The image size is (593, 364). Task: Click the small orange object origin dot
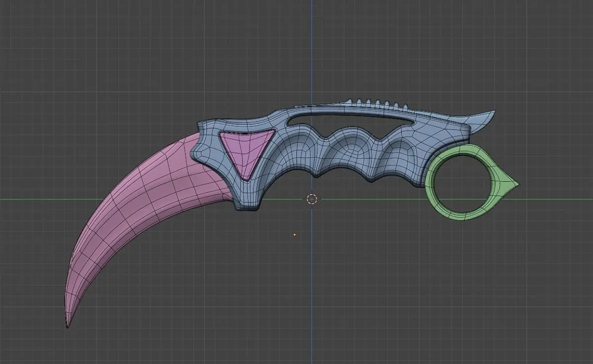click(295, 235)
